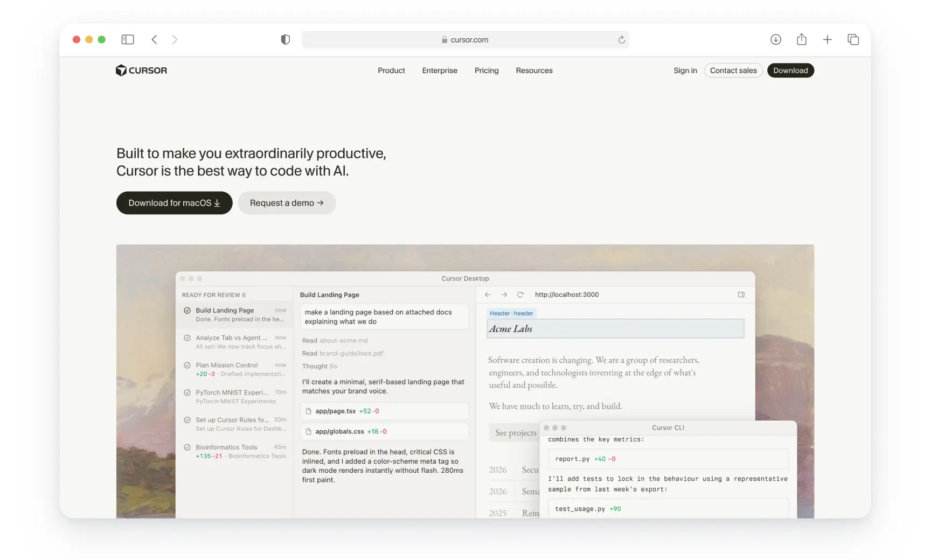931x560 pixels.
Task: Click the Read about-acme.md step
Action: tap(335, 340)
